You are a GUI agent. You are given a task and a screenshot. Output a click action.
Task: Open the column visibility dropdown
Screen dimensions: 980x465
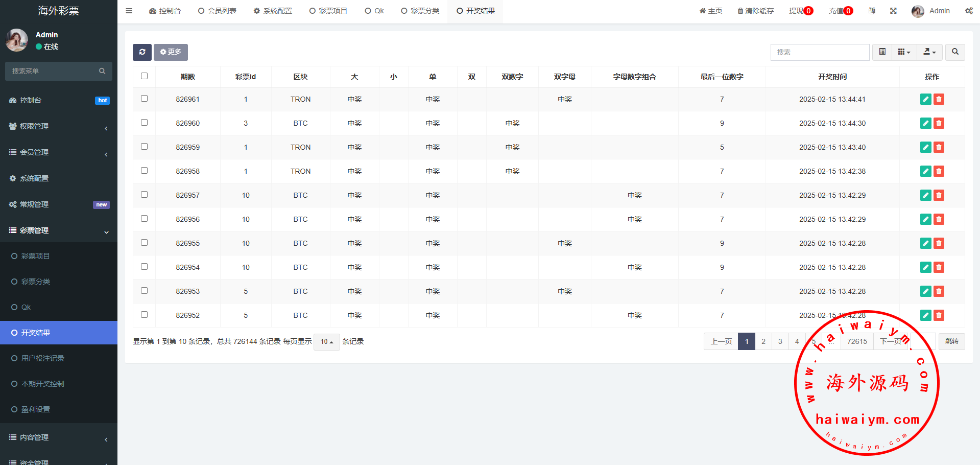904,52
